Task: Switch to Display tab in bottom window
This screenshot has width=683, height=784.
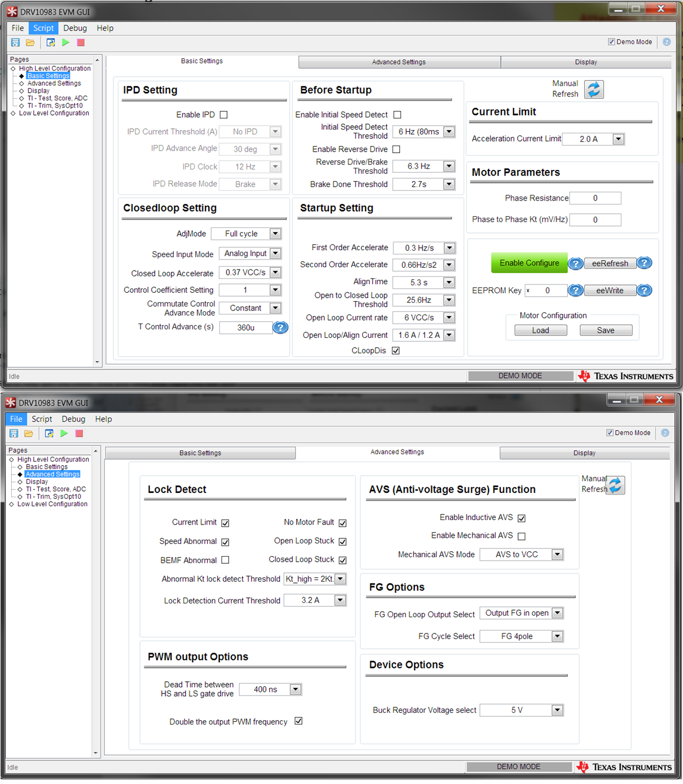Action: point(585,453)
